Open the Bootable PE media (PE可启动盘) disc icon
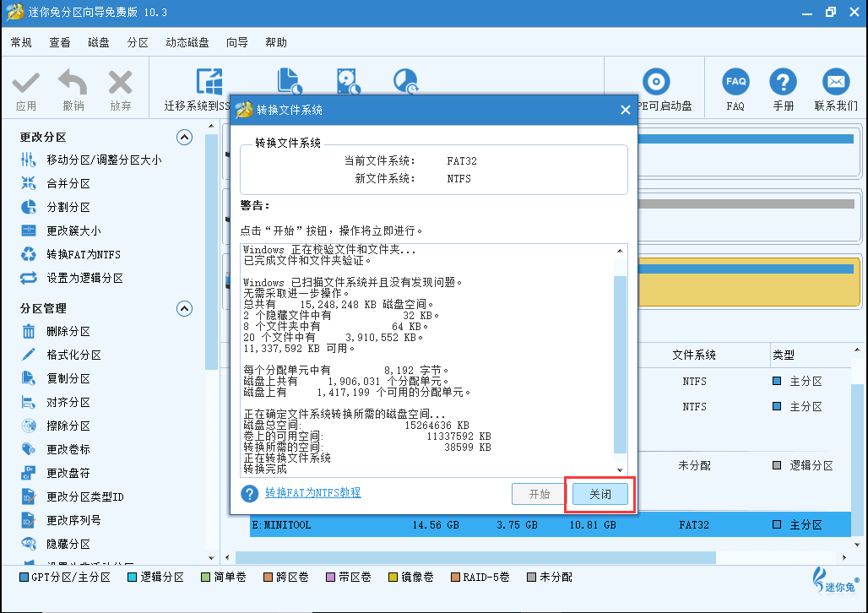The image size is (868, 613). tap(657, 82)
